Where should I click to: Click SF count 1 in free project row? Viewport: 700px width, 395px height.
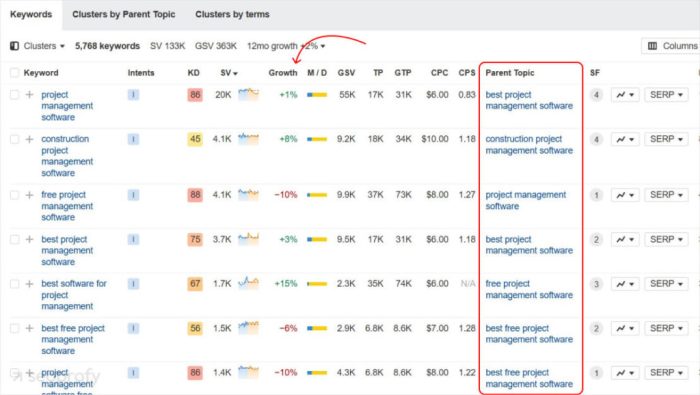click(596, 195)
